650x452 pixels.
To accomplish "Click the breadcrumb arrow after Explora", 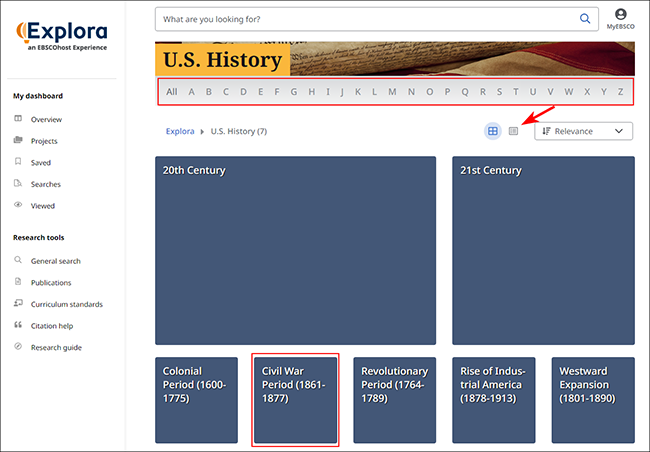I will click(x=202, y=132).
